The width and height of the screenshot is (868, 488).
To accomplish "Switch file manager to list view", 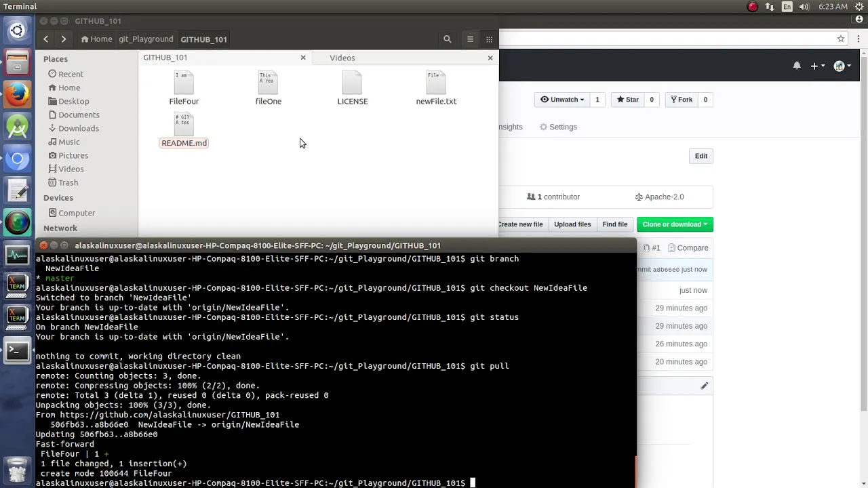I will coord(470,39).
